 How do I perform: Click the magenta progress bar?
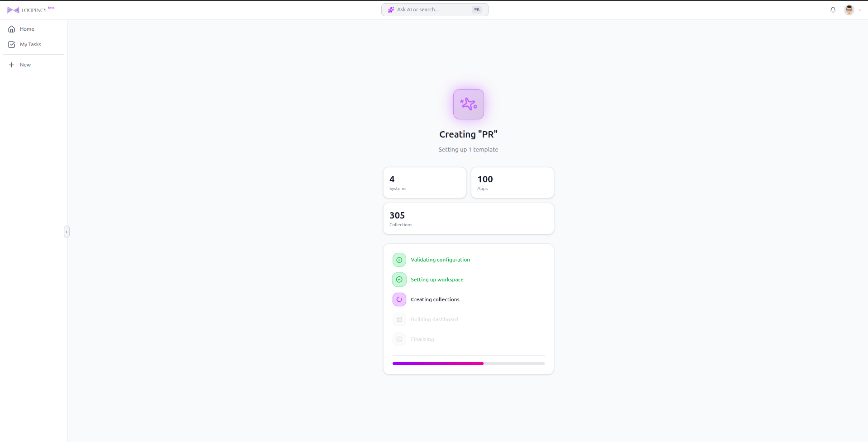(437, 363)
